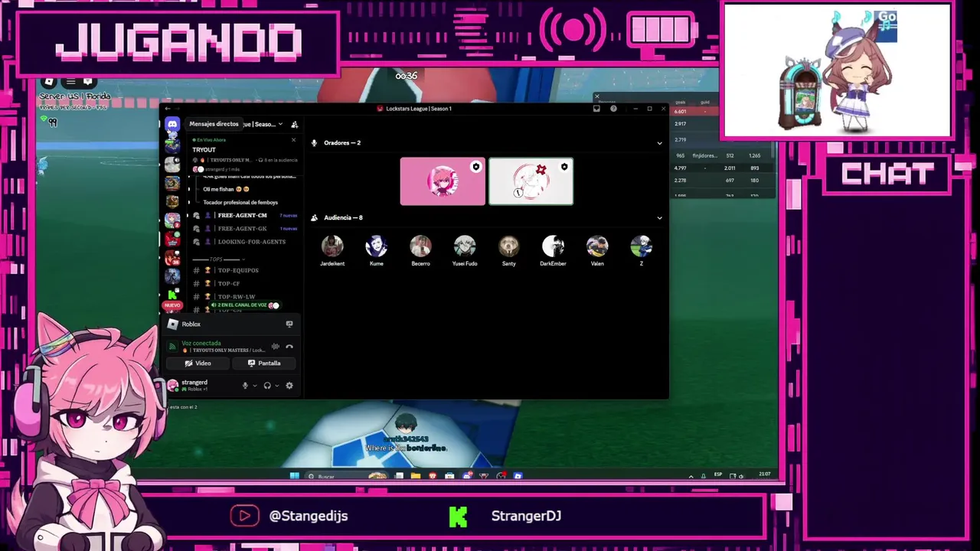980x551 pixels.
Task: Open the Windows Start button
Action: tap(294, 476)
